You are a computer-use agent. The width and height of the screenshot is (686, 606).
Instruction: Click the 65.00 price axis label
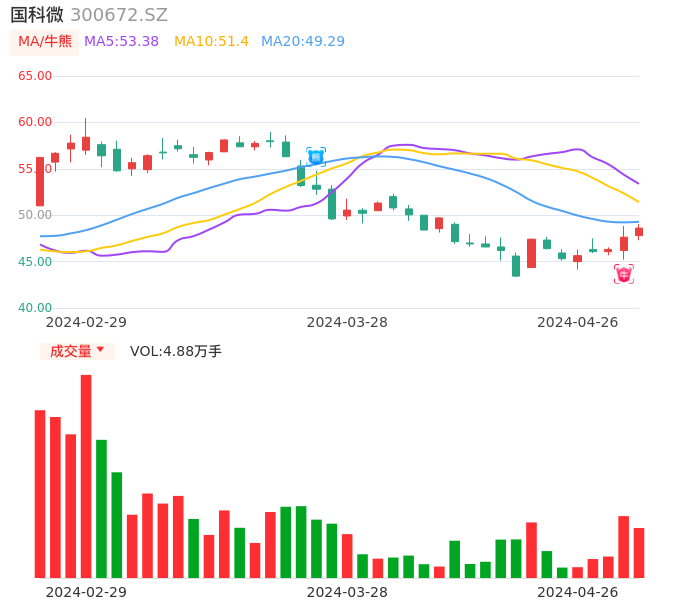tap(35, 76)
